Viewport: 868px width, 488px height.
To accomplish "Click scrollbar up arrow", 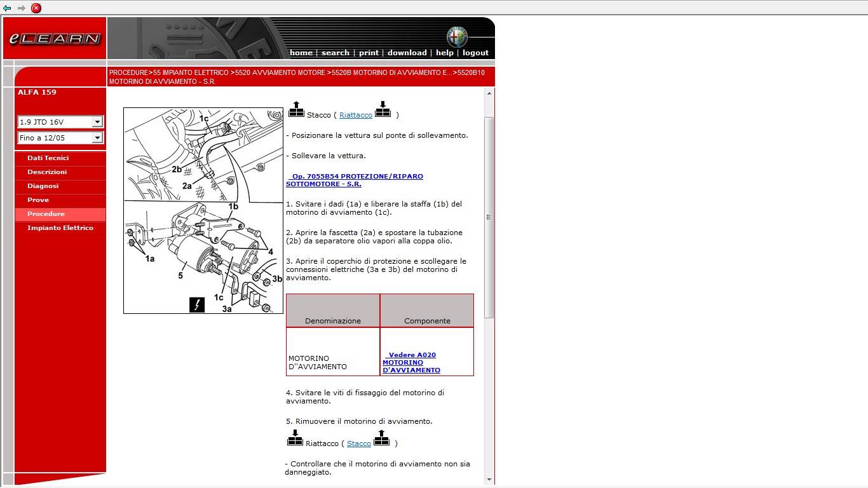I will 489,93.
